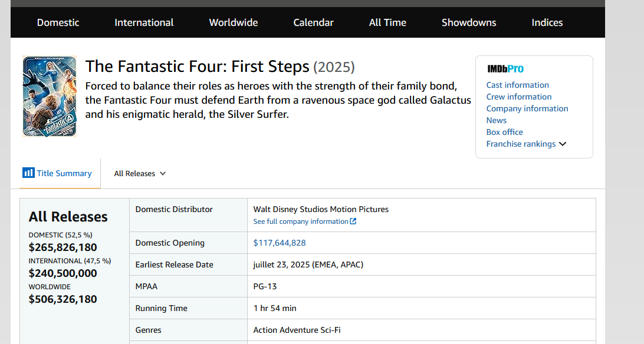
Task: Click the worldwide total $506,326,180
Action: (63, 299)
